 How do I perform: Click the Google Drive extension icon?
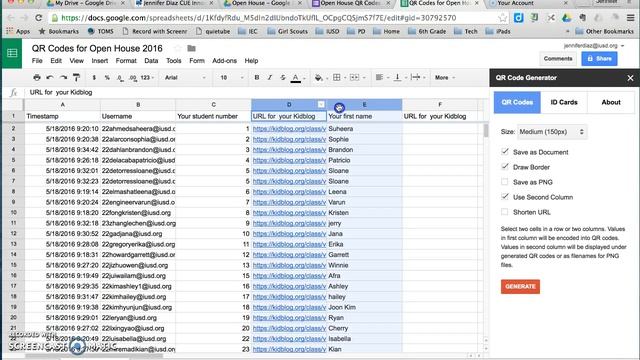567,18
